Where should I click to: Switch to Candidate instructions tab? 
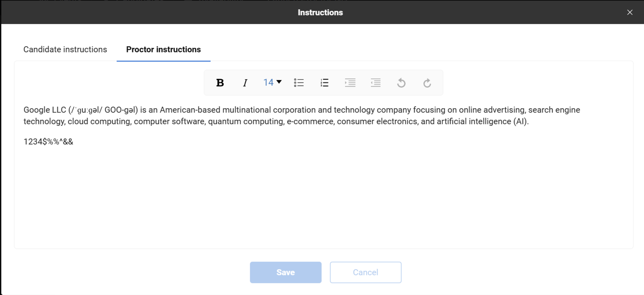(x=65, y=49)
